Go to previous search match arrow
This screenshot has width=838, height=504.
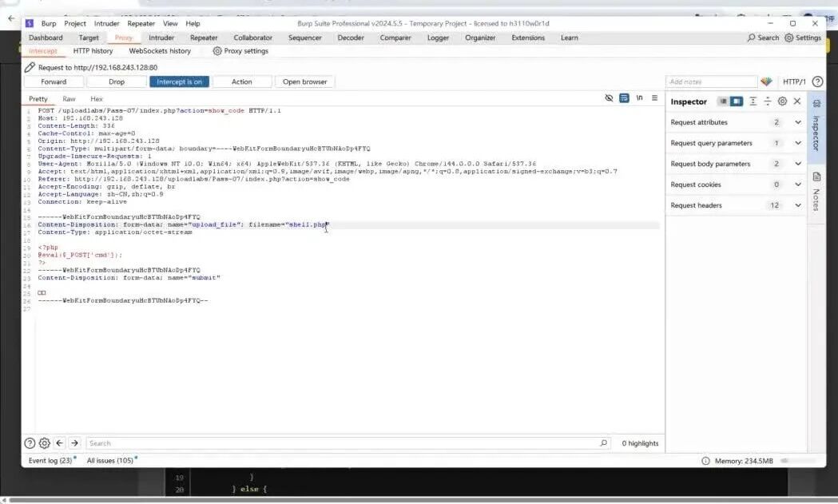pos(59,443)
